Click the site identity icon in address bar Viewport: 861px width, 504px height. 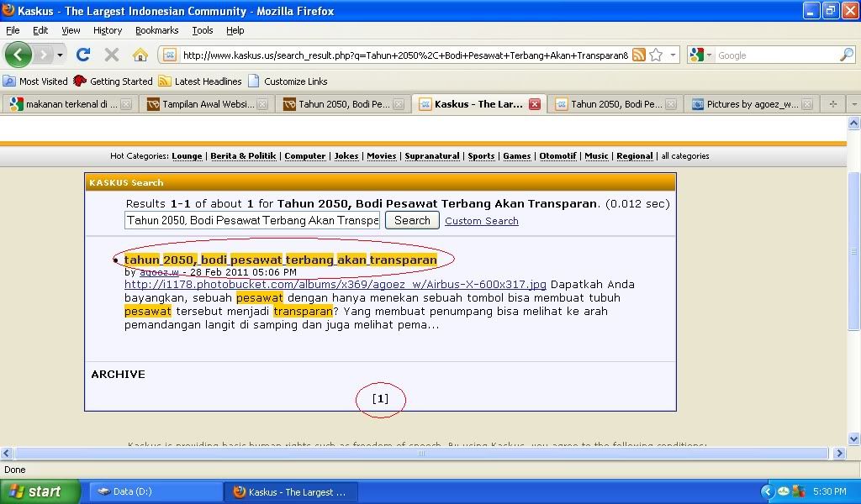[x=170, y=55]
